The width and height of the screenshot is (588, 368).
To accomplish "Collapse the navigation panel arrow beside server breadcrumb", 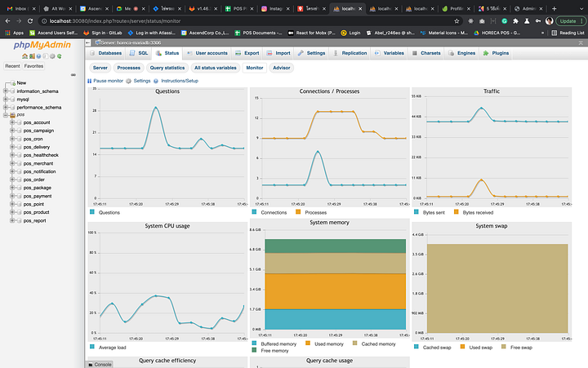I will (x=87, y=42).
